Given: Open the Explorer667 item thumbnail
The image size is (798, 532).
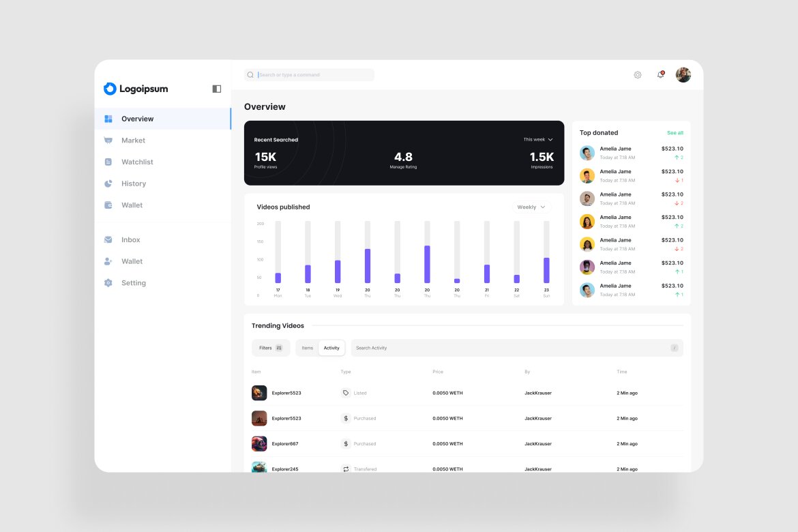Looking at the screenshot, I should [258, 443].
